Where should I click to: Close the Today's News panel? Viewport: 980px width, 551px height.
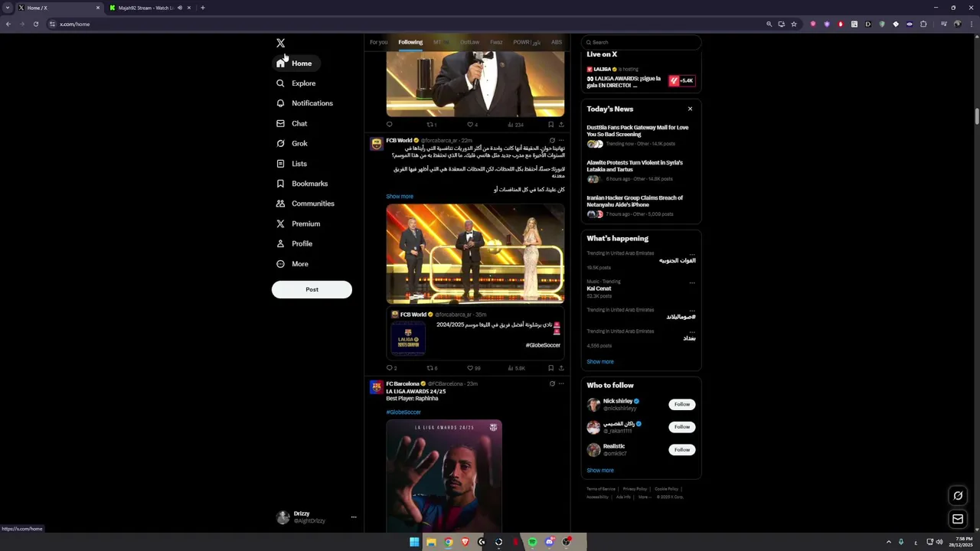(x=690, y=109)
